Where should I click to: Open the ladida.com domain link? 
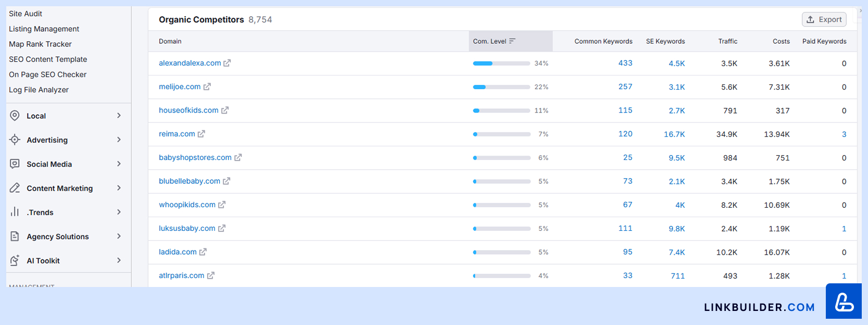point(178,252)
